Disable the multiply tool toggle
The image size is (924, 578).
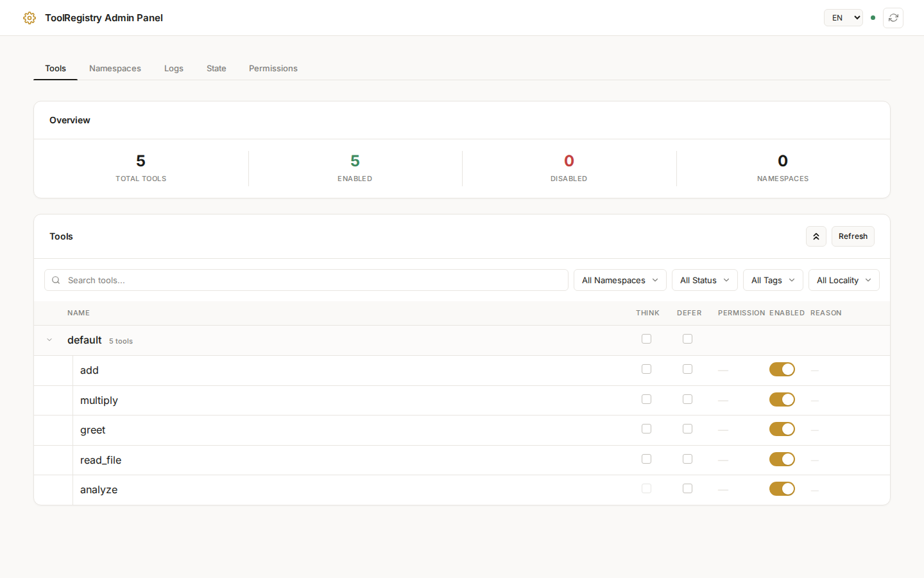point(782,399)
